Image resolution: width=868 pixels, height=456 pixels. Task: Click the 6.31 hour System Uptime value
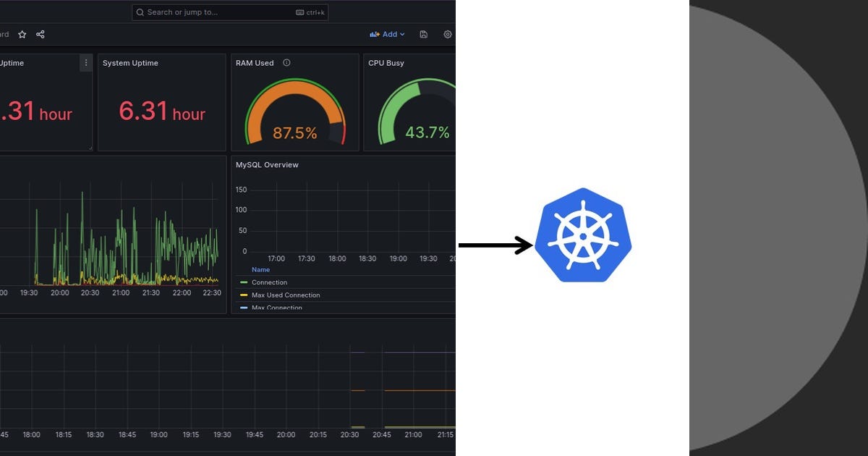point(162,111)
